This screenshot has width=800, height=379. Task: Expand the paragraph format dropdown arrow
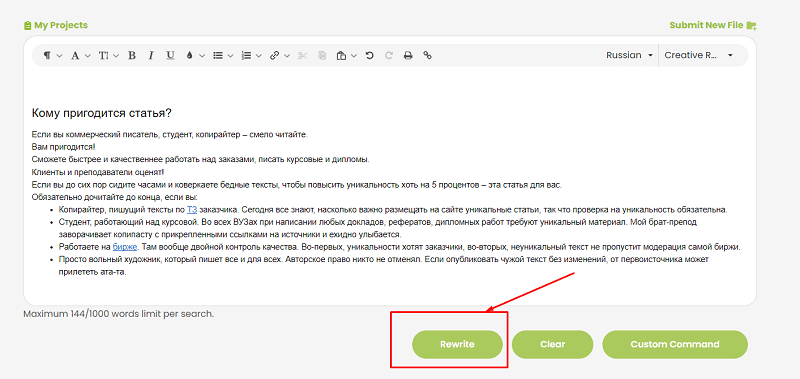point(59,56)
